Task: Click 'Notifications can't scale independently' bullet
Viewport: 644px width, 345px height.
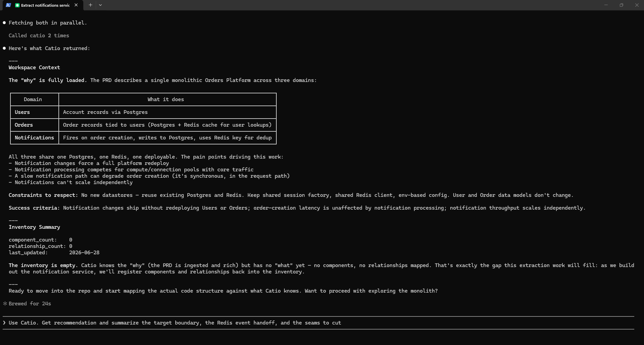Action: pos(71,182)
